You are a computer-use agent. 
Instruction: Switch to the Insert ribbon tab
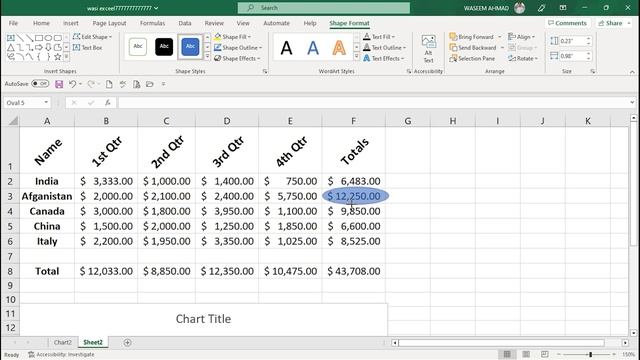(x=71, y=23)
